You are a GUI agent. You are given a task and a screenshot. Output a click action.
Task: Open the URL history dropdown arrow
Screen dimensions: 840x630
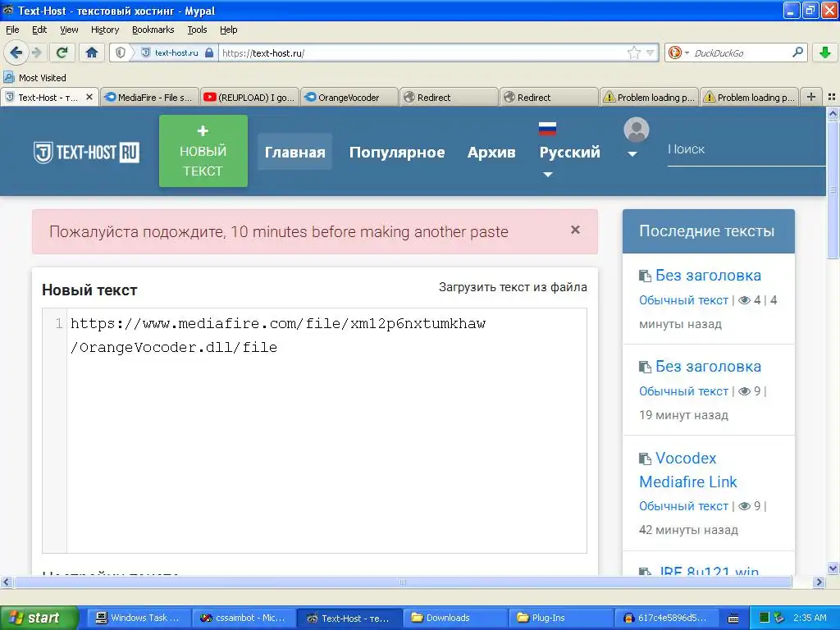[x=650, y=52]
